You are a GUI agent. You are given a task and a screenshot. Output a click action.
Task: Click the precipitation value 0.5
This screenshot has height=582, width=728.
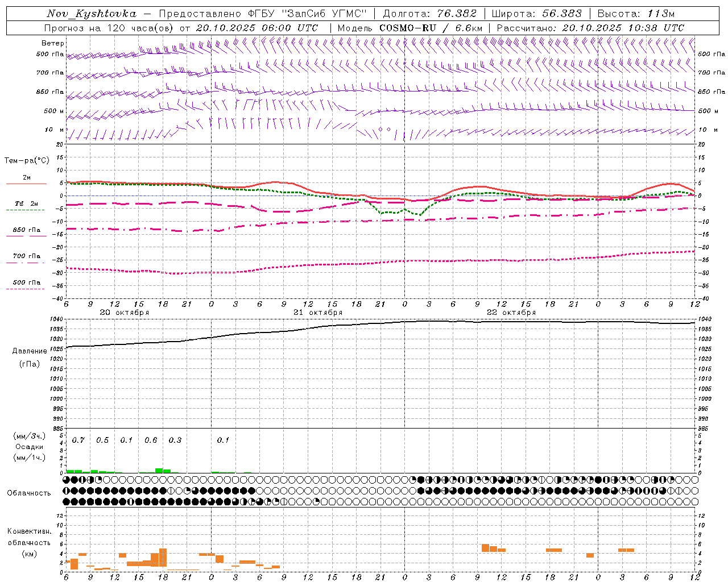102,440
